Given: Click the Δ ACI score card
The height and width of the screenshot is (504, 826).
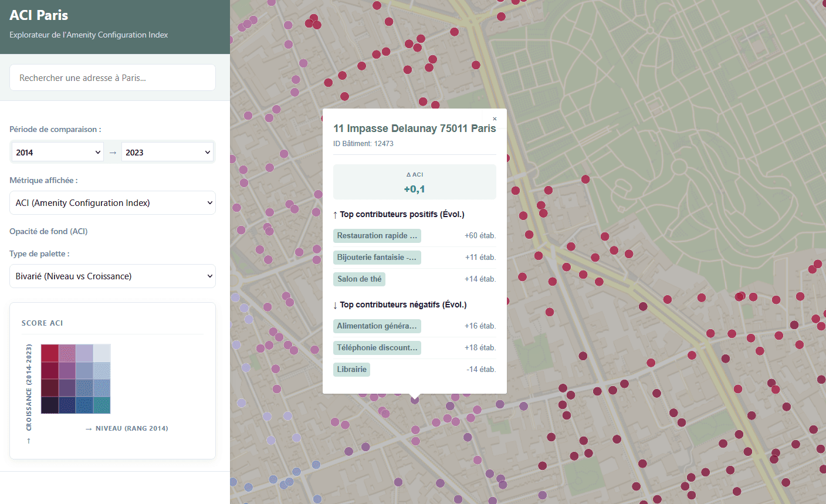Looking at the screenshot, I should pos(414,182).
